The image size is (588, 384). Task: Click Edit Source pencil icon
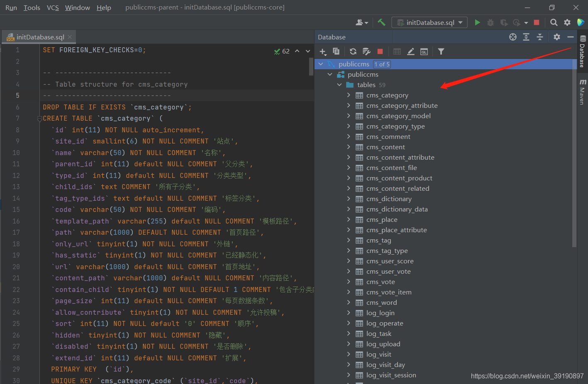click(x=411, y=51)
